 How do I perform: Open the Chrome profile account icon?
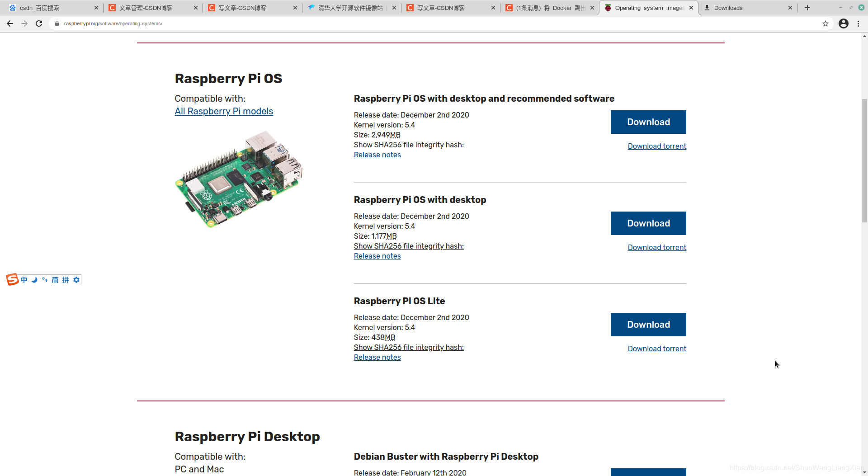tap(844, 24)
